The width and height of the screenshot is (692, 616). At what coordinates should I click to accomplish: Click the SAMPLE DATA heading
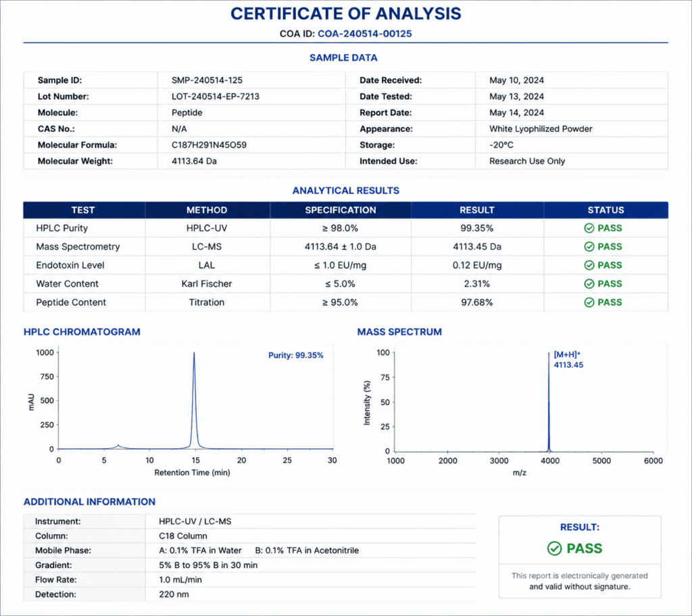tap(343, 58)
